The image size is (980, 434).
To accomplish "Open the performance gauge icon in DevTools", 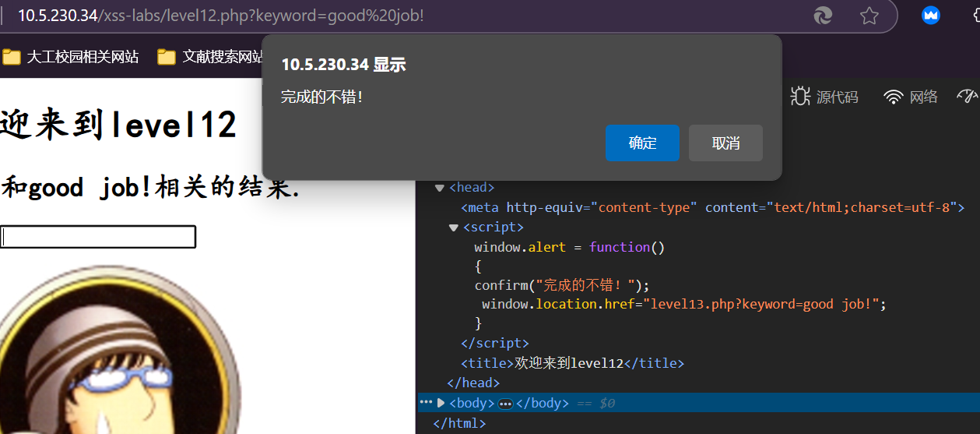I will coord(968,96).
